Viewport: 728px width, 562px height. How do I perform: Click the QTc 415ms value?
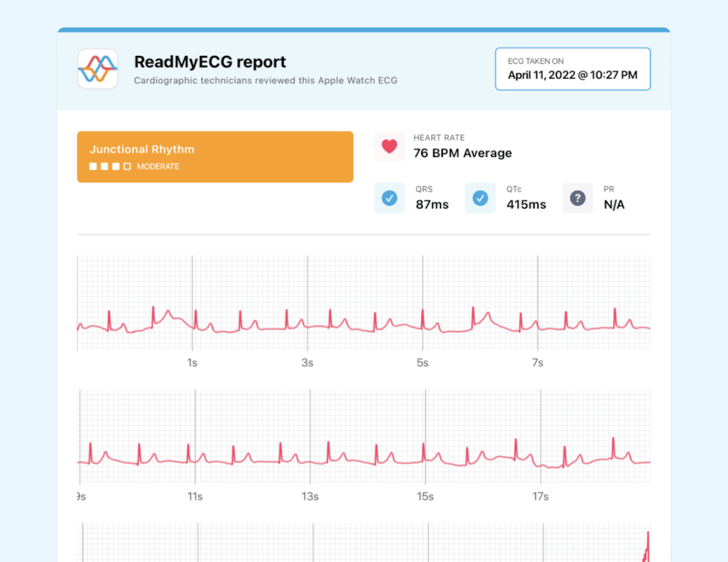[526, 204]
